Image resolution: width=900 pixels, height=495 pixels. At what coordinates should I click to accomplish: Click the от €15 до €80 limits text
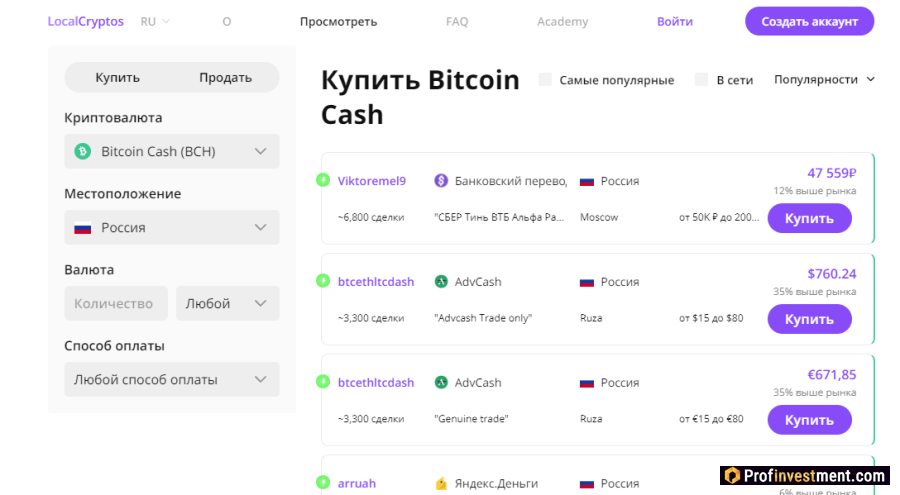pos(711,419)
